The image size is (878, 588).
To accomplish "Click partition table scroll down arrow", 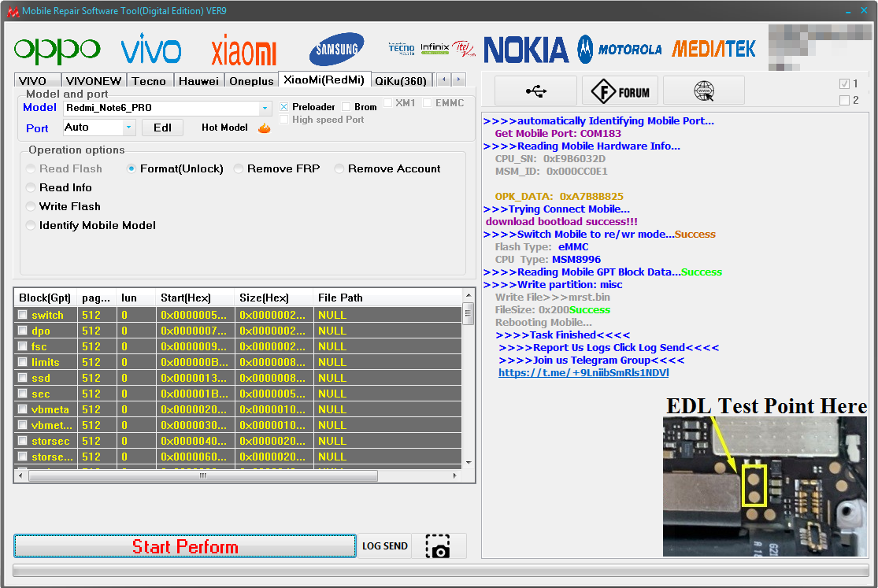I will (x=469, y=463).
